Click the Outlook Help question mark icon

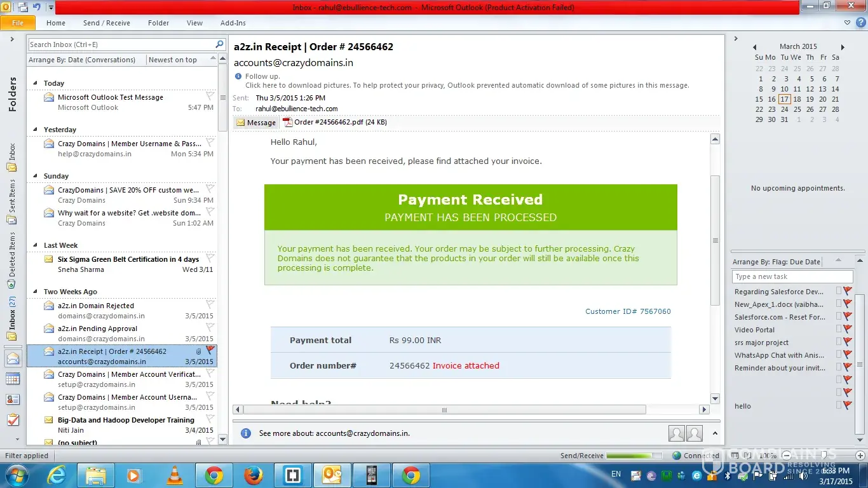click(x=860, y=22)
